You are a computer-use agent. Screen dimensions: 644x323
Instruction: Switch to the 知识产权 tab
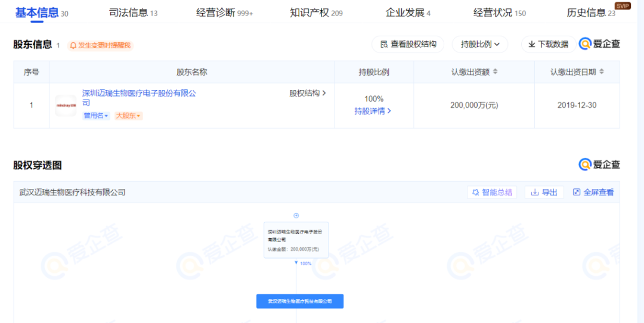tap(316, 13)
